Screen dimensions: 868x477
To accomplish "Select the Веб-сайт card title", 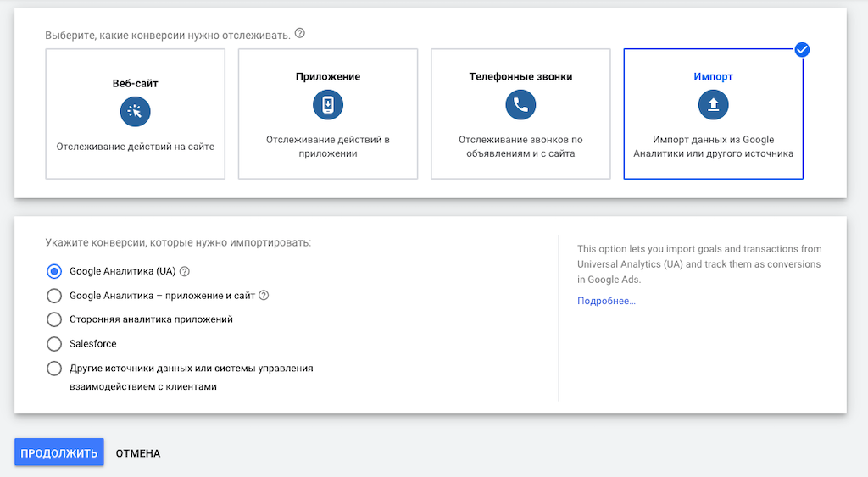I will coord(135,84).
